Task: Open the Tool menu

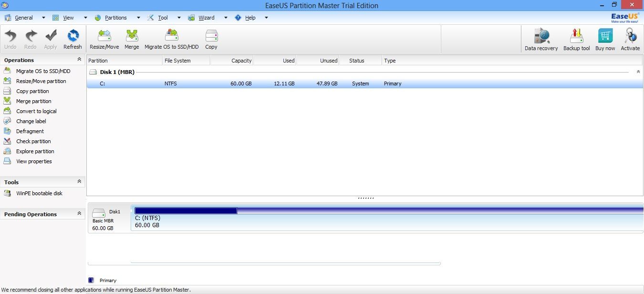Action: [163, 18]
